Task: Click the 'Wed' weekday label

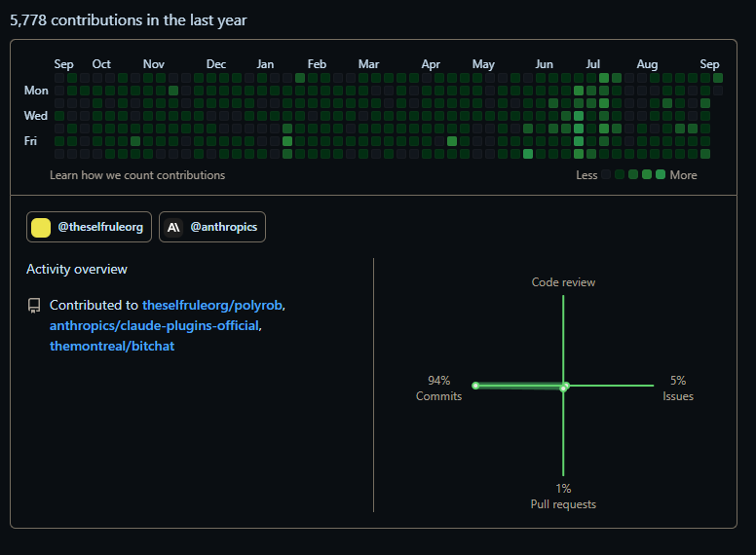Action: (x=36, y=116)
